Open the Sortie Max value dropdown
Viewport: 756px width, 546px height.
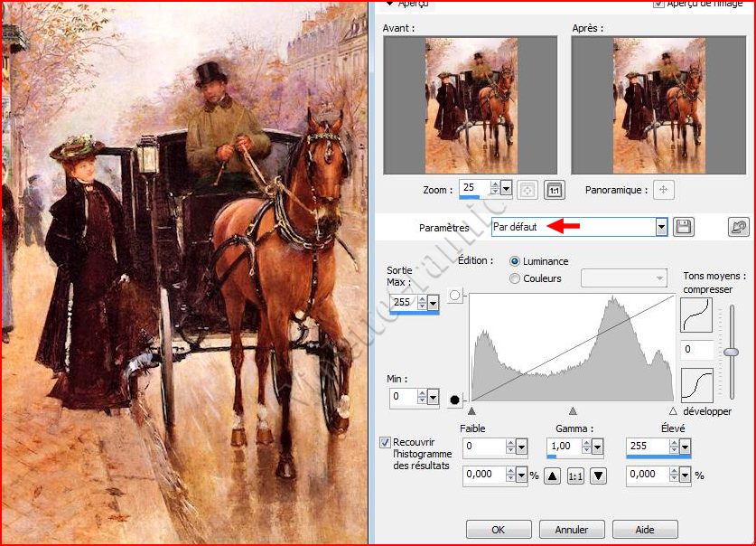click(434, 302)
